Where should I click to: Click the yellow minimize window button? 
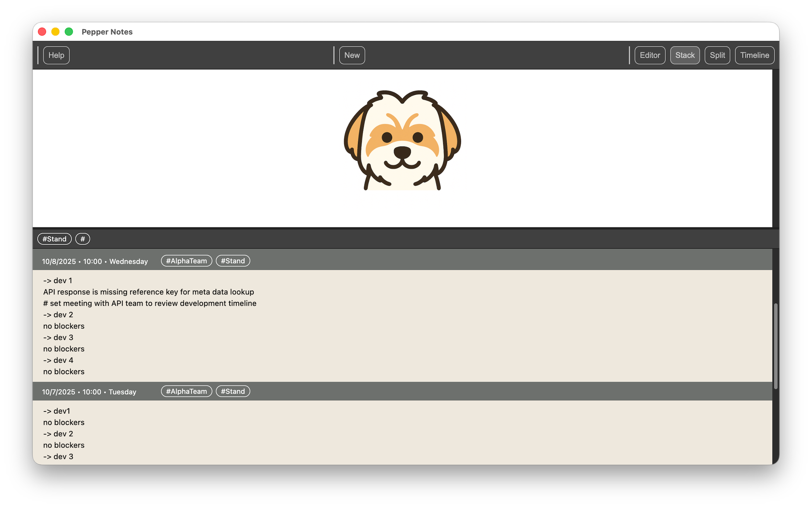[x=56, y=32]
